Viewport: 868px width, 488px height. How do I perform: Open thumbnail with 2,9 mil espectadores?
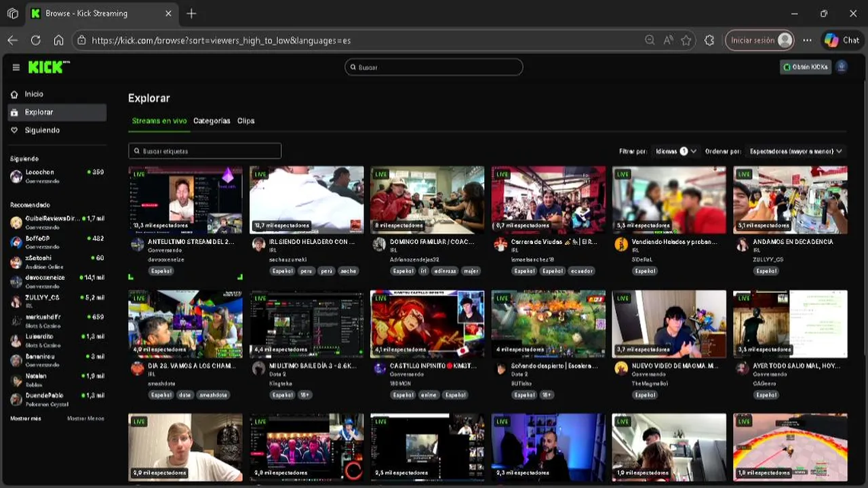(x=185, y=447)
